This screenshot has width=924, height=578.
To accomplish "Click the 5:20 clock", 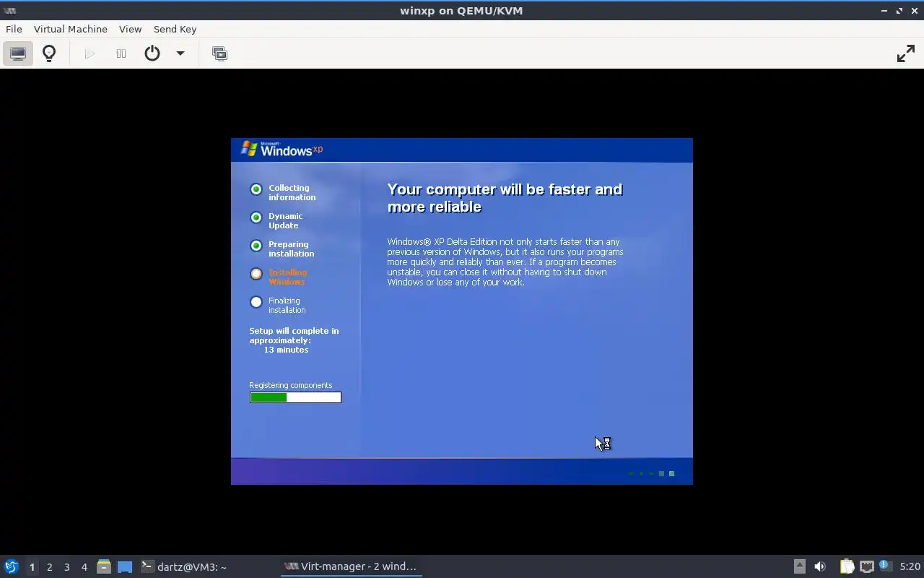I will 910,567.
